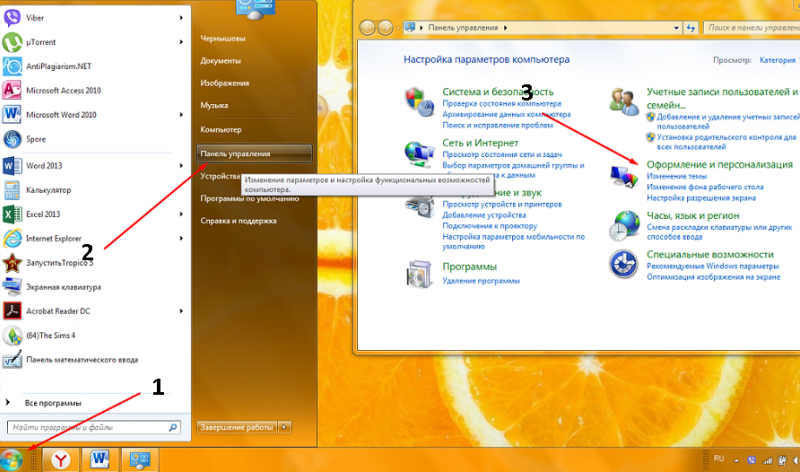Click the RU language indicator in tray

(719, 458)
